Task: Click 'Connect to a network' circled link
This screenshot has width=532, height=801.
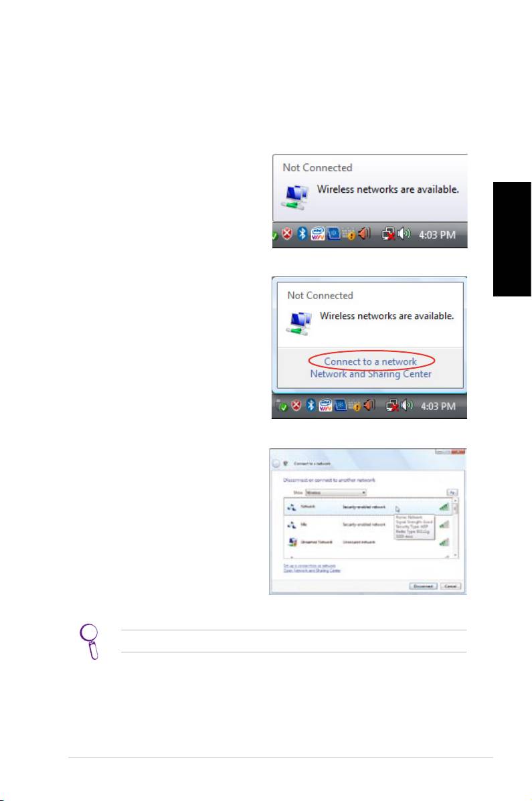Action: [x=370, y=361]
